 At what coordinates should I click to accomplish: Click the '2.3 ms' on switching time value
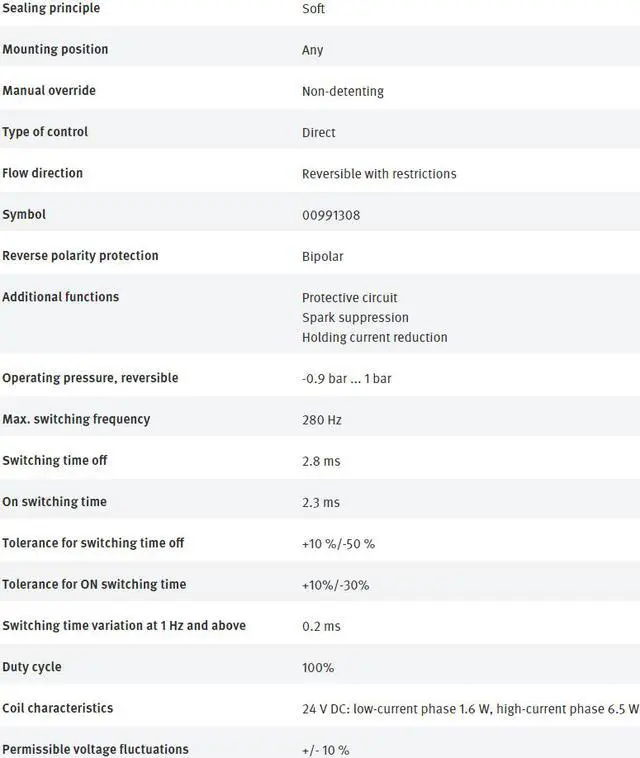[321, 502]
